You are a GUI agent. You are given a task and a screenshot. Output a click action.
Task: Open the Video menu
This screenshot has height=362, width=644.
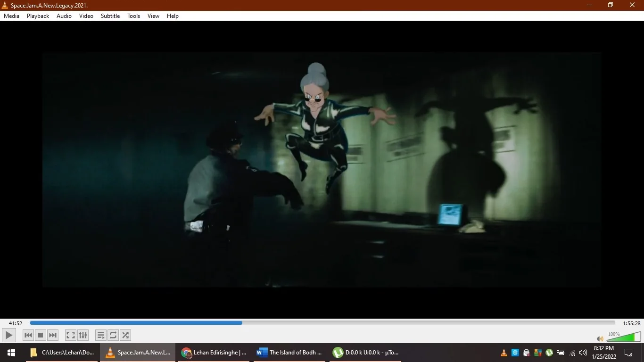[x=86, y=16]
